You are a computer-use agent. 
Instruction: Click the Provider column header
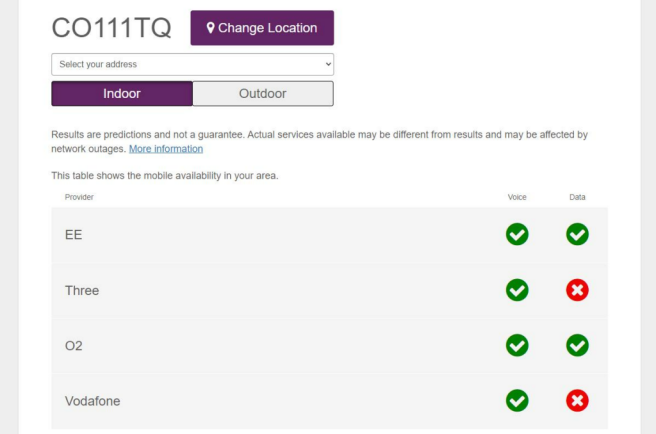click(79, 197)
